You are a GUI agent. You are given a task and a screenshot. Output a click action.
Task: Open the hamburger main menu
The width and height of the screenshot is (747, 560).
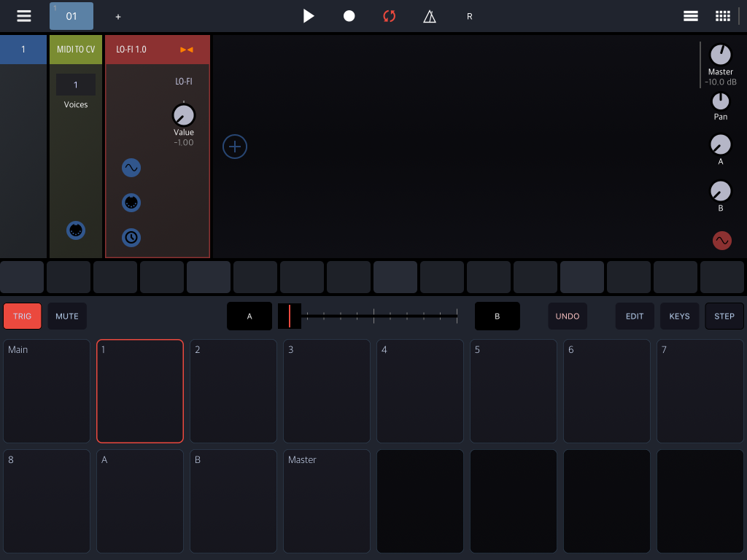click(24, 16)
